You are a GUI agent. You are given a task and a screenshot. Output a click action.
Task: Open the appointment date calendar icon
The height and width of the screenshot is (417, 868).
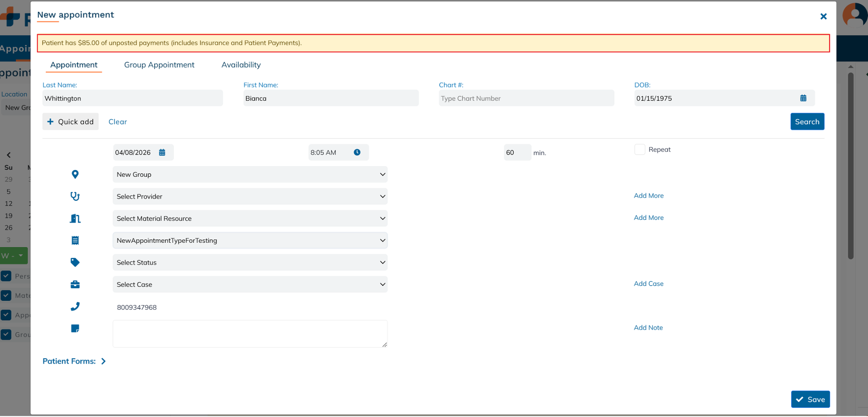pos(162,153)
